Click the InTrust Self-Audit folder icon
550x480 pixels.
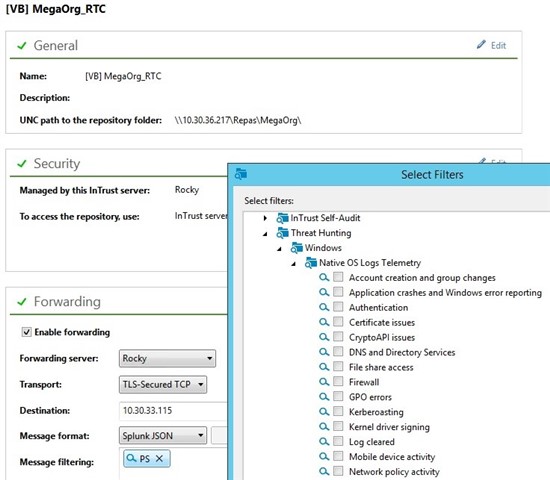point(282,218)
